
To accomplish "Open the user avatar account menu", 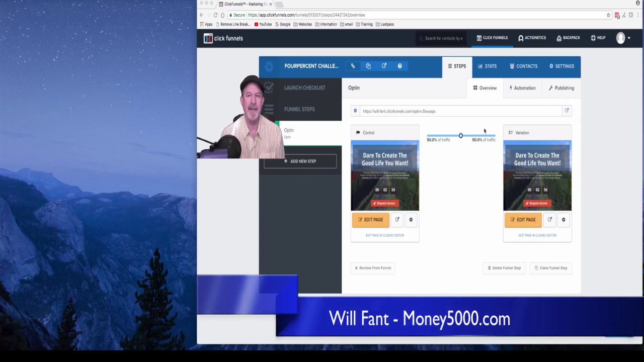I will pyautogui.click(x=623, y=38).
